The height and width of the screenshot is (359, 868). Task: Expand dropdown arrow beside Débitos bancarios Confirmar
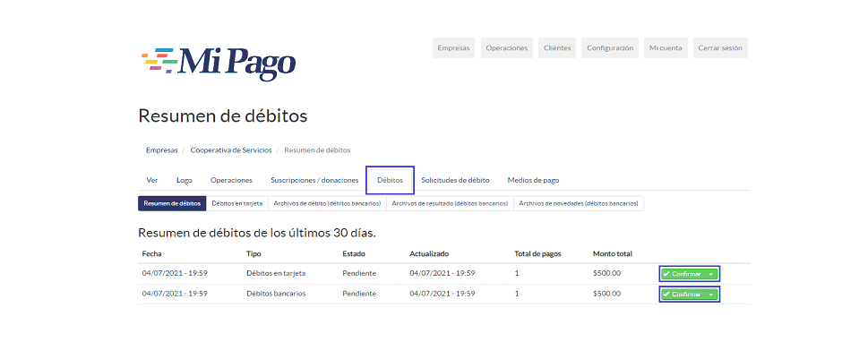coord(711,295)
